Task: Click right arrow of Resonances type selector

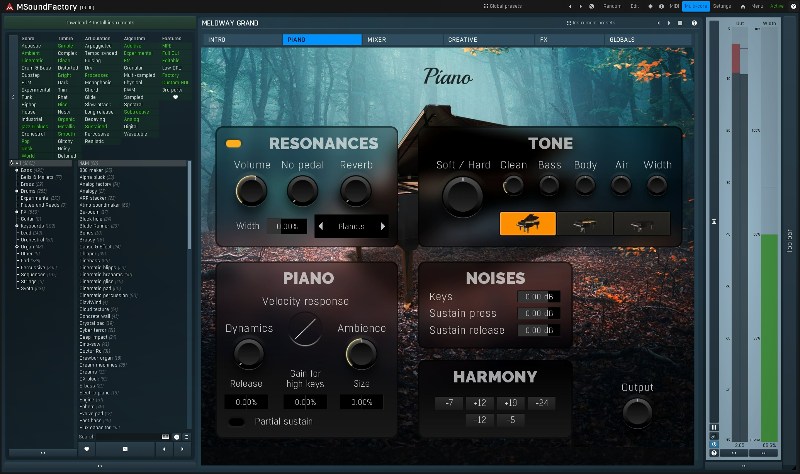Action: coord(381,227)
